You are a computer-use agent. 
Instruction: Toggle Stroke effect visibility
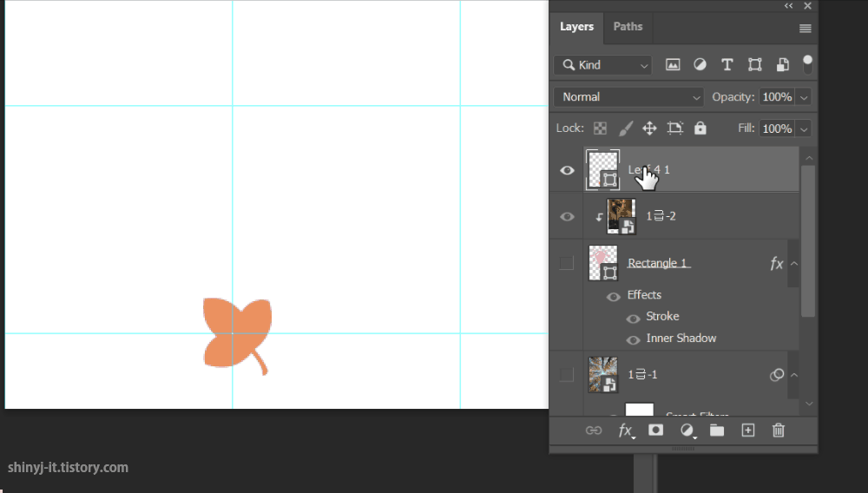(x=634, y=319)
